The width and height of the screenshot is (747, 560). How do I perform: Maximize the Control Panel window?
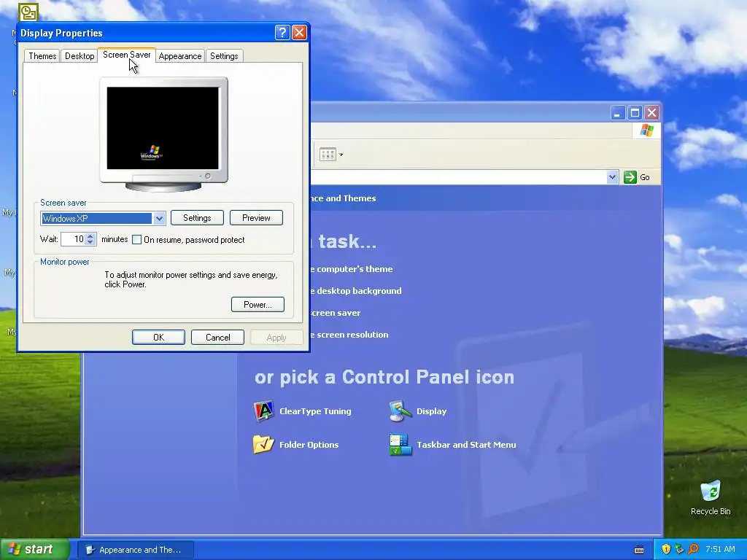click(x=635, y=113)
